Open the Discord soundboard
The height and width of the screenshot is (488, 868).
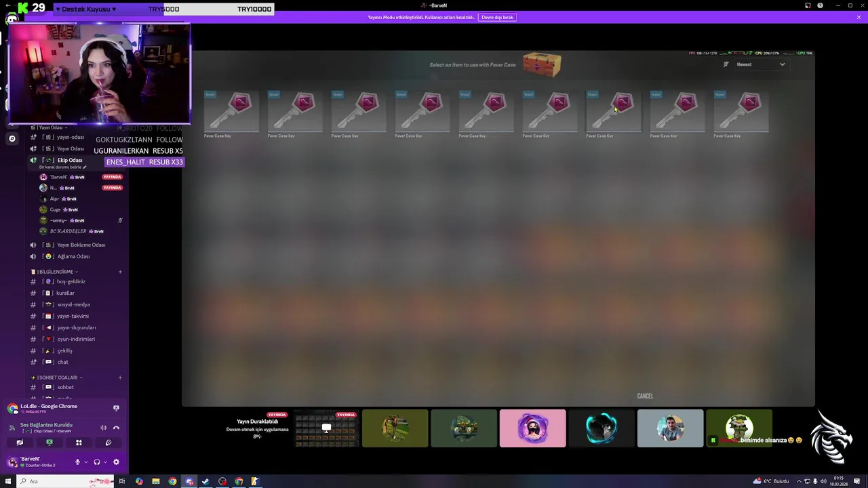tap(108, 443)
